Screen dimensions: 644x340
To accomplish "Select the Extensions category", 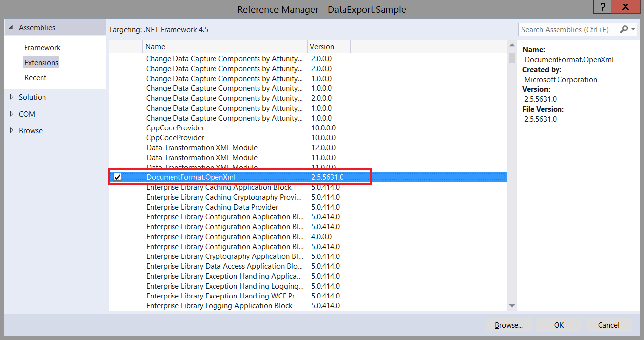I will [x=41, y=62].
